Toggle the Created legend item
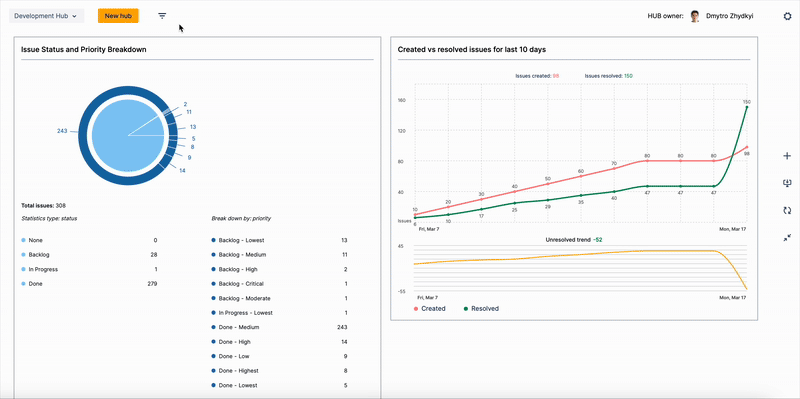Viewport: 800px width, 399px height. (x=430, y=309)
